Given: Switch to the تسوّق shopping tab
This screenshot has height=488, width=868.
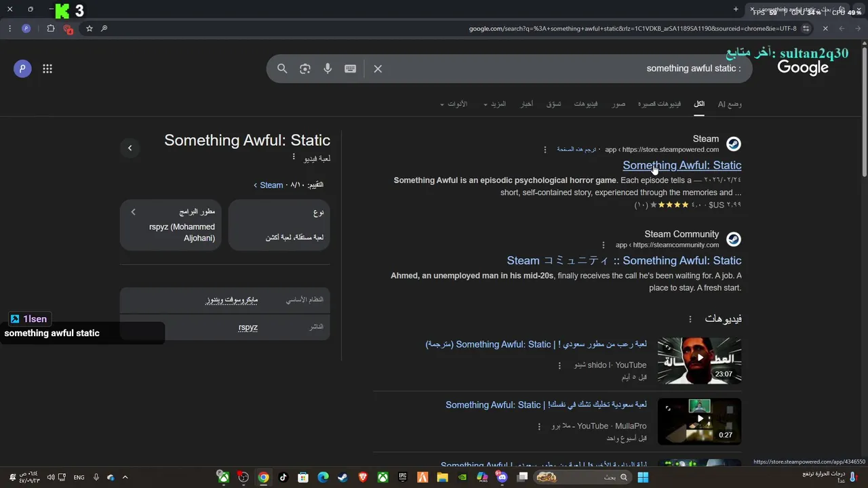Looking at the screenshot, I should click(x=554, y=104).
